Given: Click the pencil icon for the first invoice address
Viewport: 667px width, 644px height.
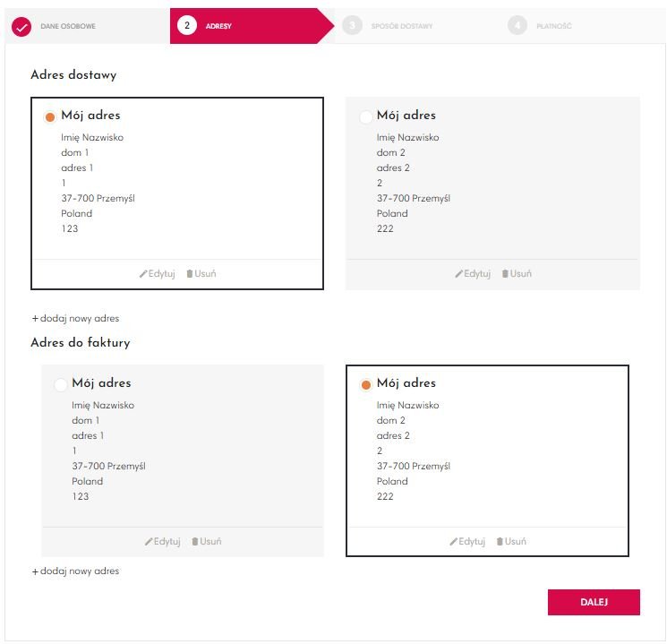Looking at the screenshot, I should [x=149, y=542].
